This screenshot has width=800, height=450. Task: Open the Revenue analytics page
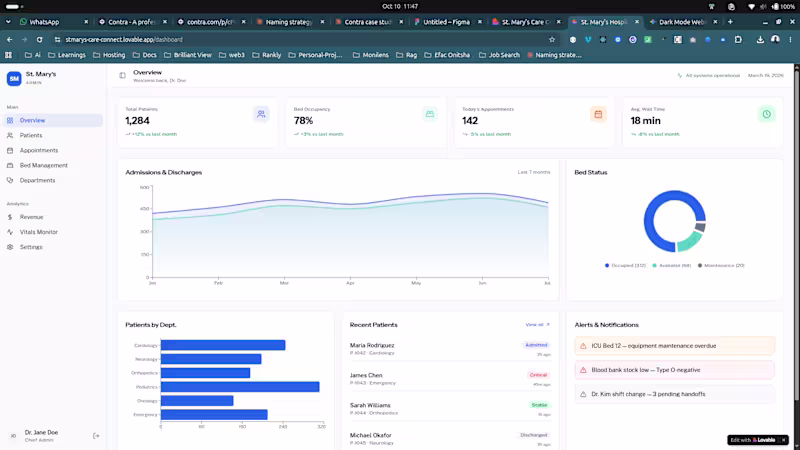53,217
